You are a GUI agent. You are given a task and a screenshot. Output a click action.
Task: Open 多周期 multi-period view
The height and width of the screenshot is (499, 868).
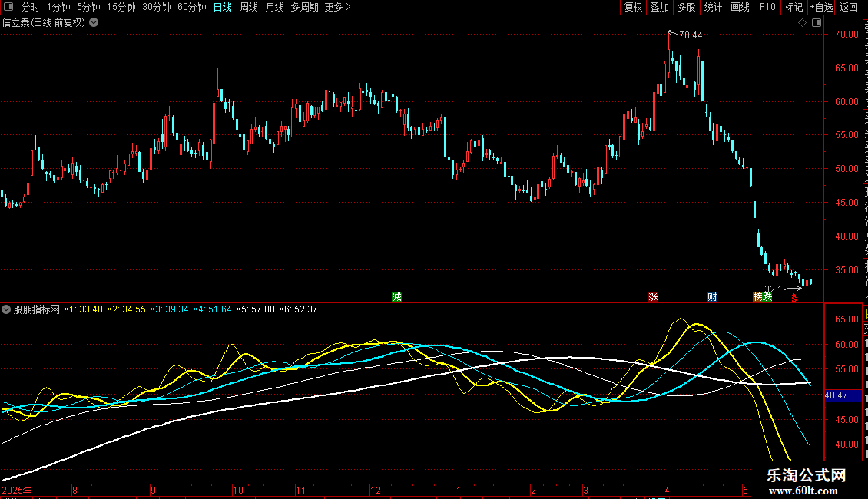click(304, 7)
